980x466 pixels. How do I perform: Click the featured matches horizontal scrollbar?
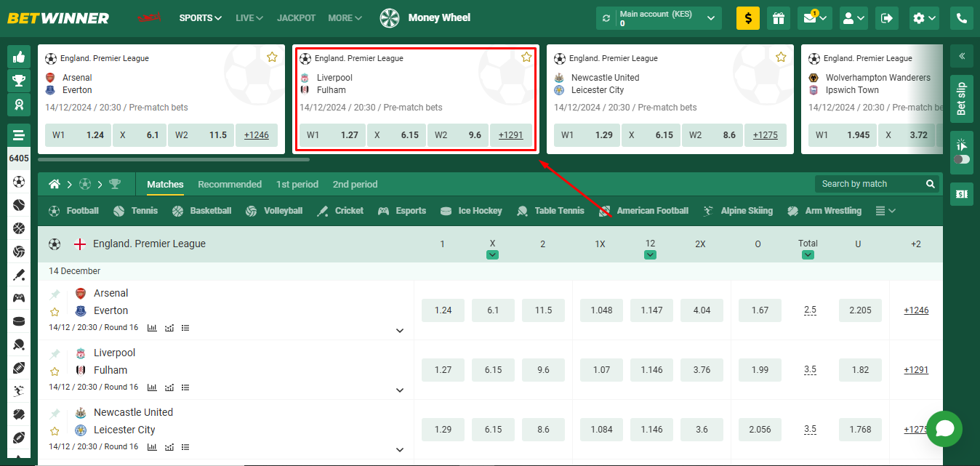(173, 159)
